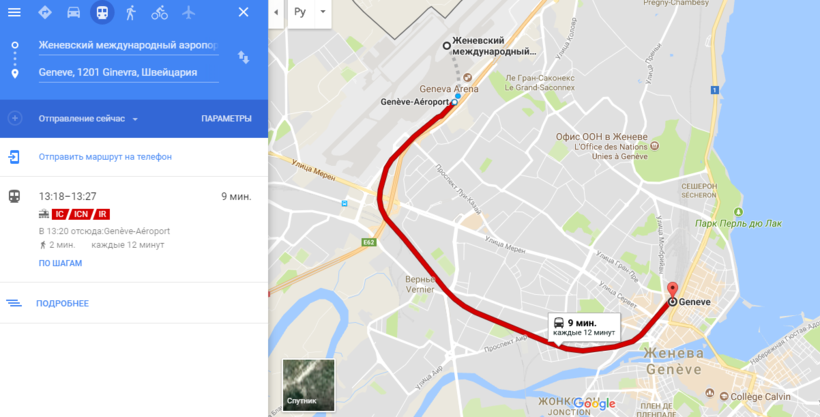Choose the cycling travel mode
Viewport: 820px width, 417px height.
tap(160, 12)
